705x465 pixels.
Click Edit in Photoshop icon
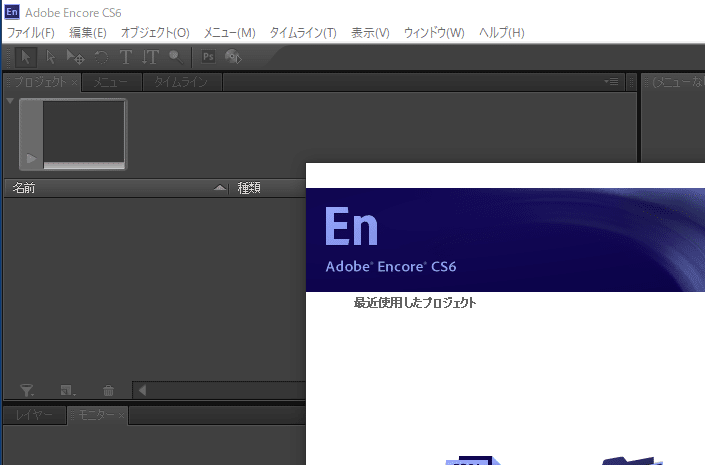[208, 57]
